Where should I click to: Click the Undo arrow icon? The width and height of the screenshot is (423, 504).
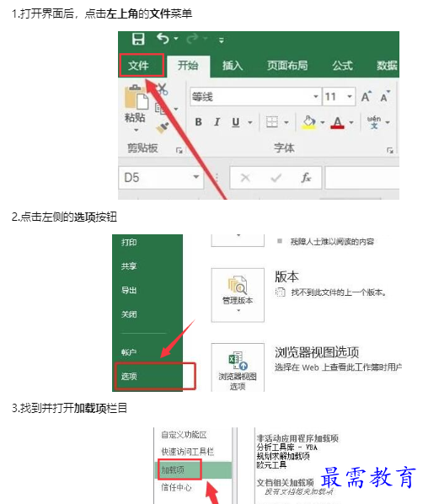tap(163, 39)
